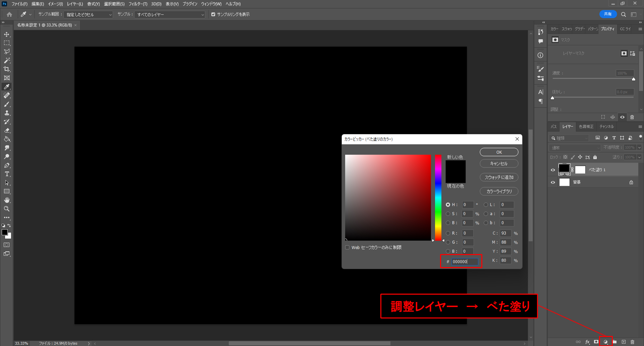Screen dimensions: 644x346
Task: Click the new adjustment layer icon
Action: (x=606, y=342)
